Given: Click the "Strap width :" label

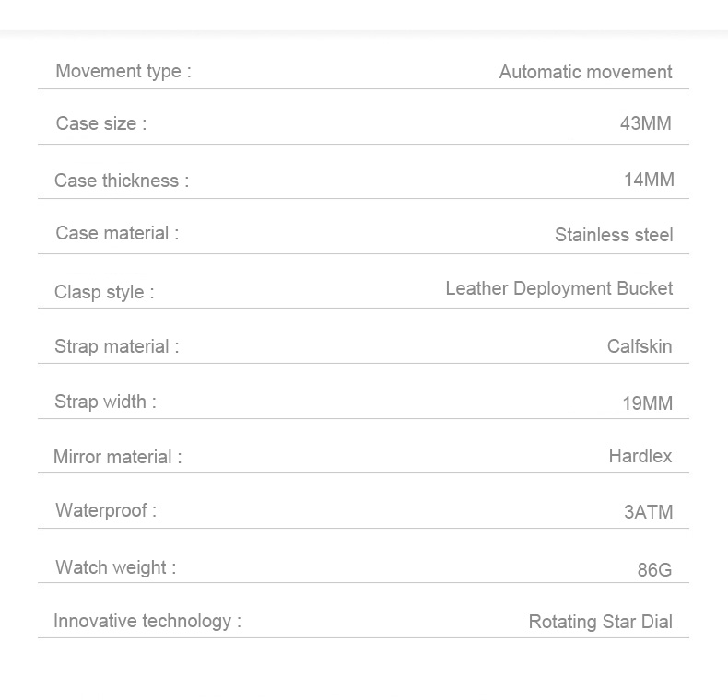Looking at the screenshot, I should coord(105,401).
